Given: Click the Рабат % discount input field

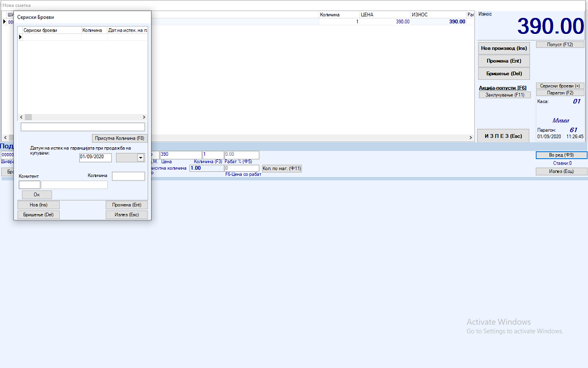Looking at the screenshot, I should click(242, 155).
